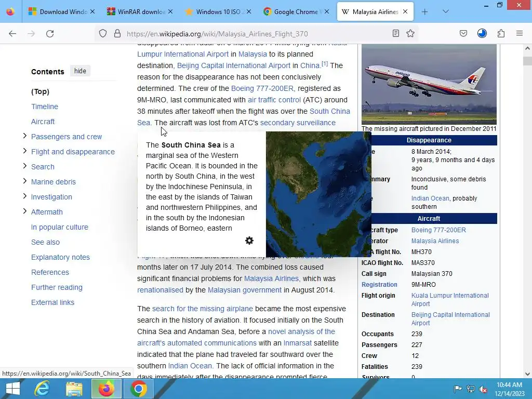Go to Further reading section
The image size is (532, 399).
57,287
